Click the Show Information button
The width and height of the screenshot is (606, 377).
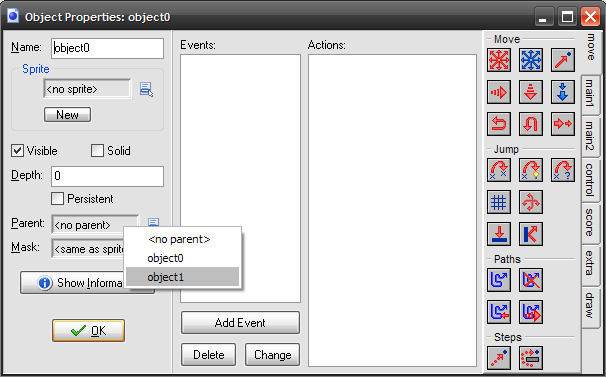(72, 283)
